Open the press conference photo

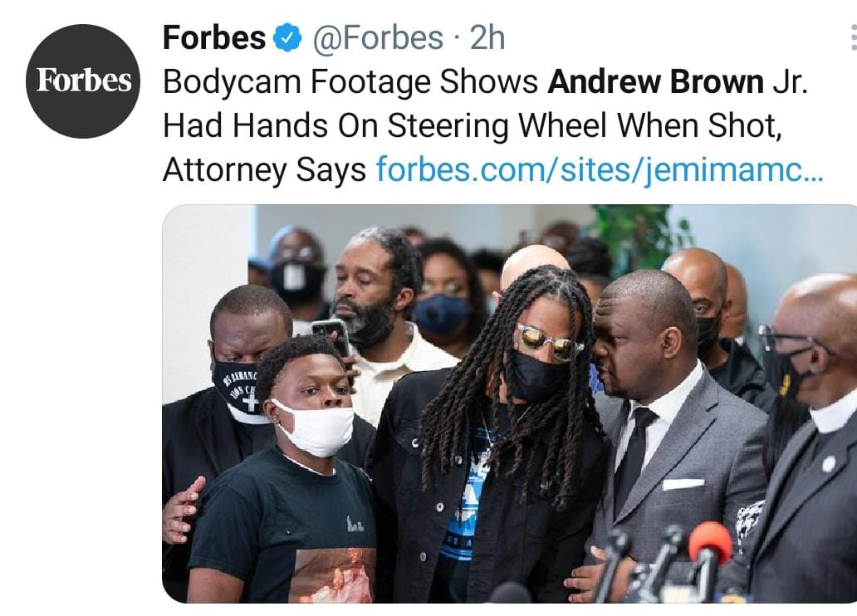coord(509,403)
